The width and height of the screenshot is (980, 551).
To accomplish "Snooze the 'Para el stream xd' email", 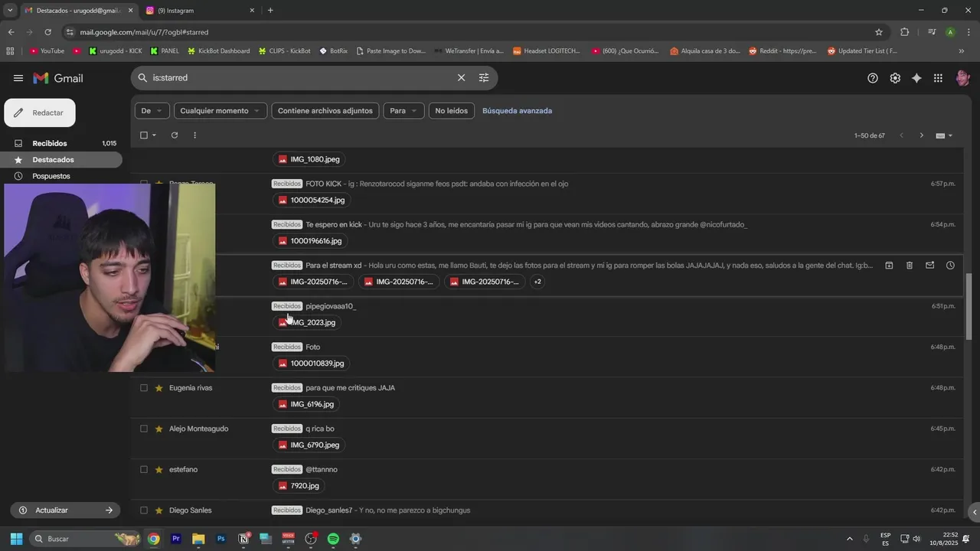I will pyautogui.click(x=950, y=266).
